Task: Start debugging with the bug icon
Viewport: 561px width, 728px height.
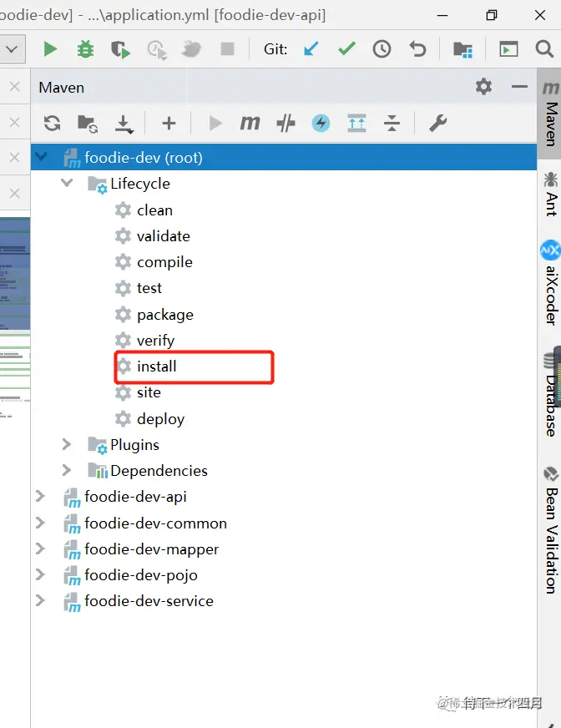Action: click(x=85, y=48)
